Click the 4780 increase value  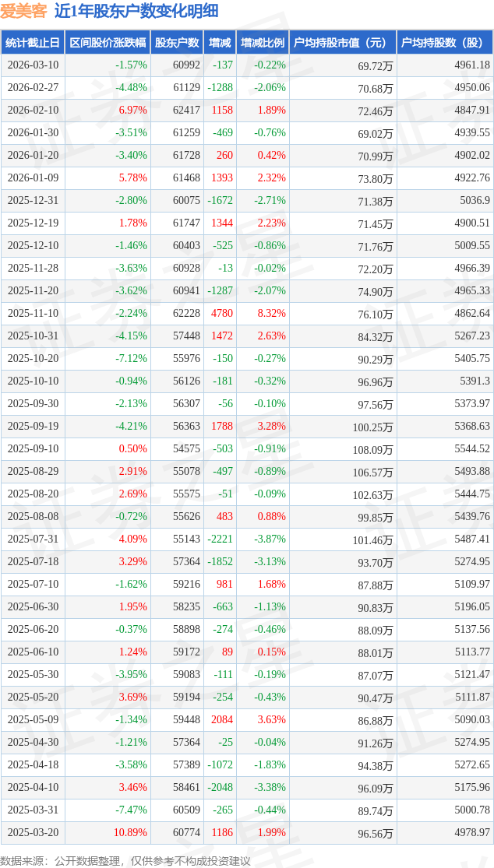(x=221, y=314)
